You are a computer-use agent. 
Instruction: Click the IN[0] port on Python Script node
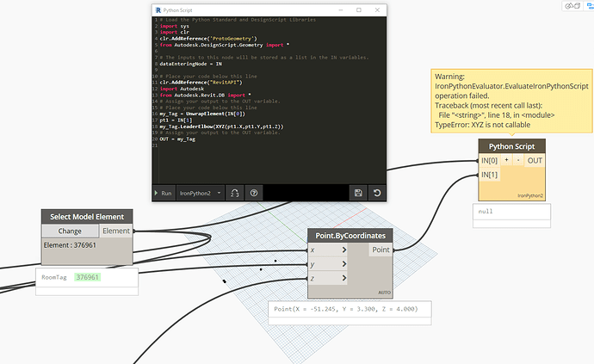(489, 161)
